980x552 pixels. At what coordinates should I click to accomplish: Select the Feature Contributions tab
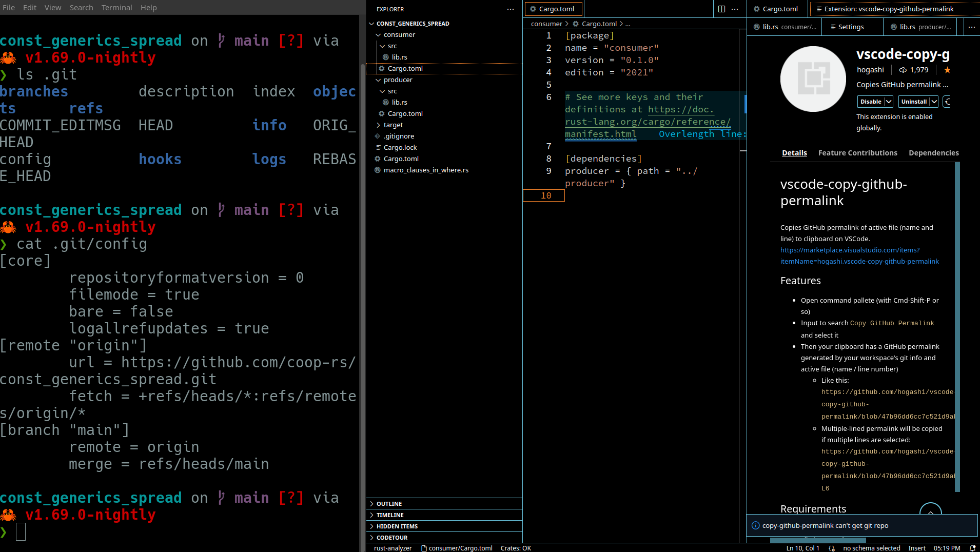(x=857, y=153)
